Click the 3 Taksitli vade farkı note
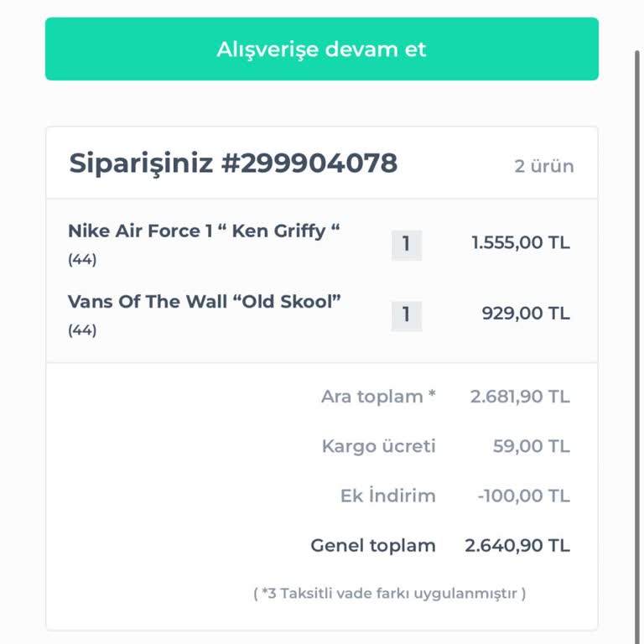The image size is (644, 644). click(x=390, y=594)
